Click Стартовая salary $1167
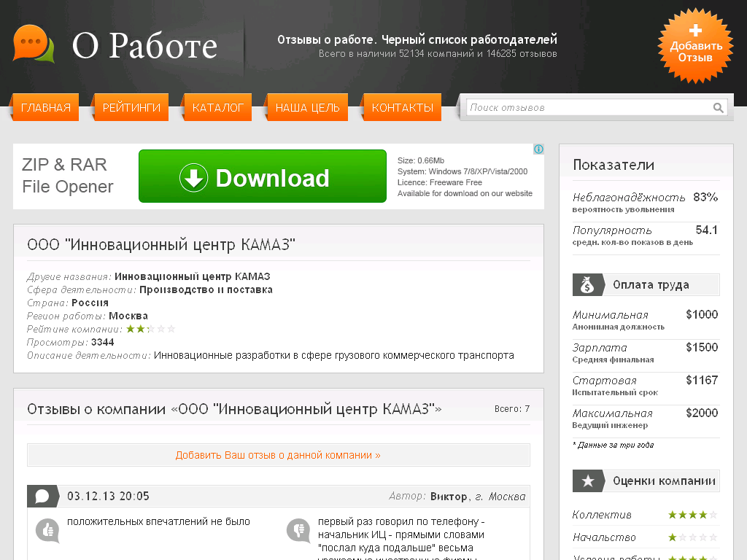Viewport: 747px width, 560px height. (x=702, y=380)
